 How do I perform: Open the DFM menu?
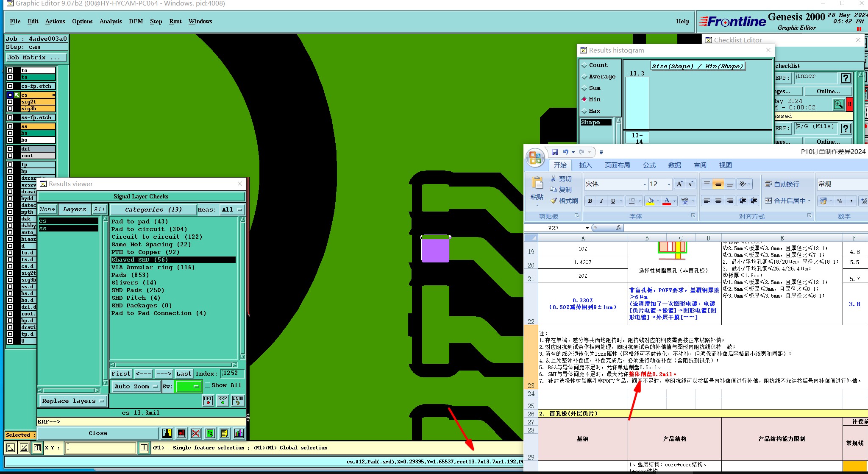pos(136,22)
